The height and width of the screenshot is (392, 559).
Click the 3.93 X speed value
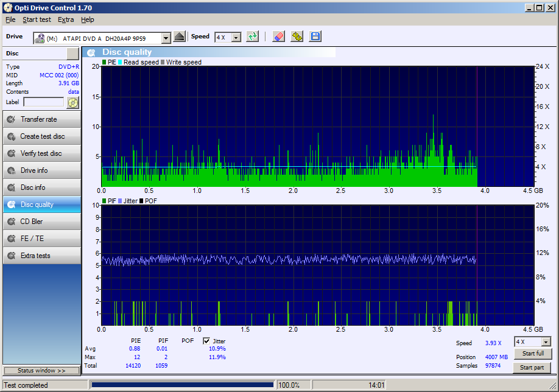click(493, 343)
